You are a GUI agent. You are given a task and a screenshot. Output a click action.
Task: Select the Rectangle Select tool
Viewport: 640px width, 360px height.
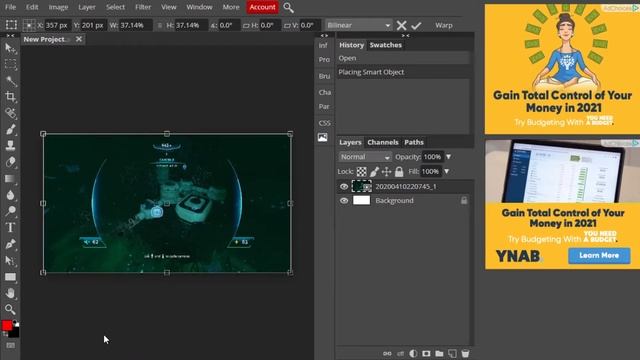(x=10, y=64)
